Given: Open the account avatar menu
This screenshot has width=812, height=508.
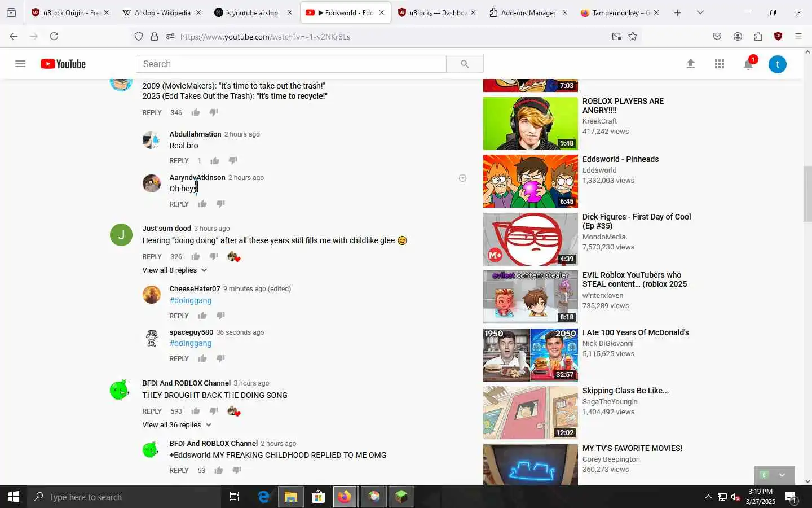Looking at the screenshot, I should [777, 64].
